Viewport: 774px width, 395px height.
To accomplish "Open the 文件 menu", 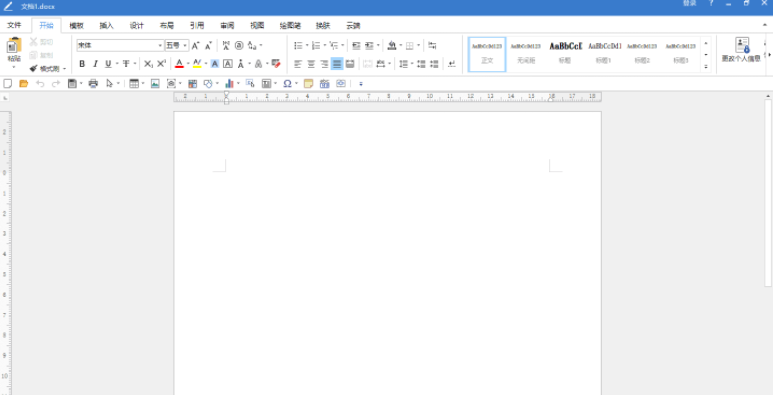I will tap(14, 26).
